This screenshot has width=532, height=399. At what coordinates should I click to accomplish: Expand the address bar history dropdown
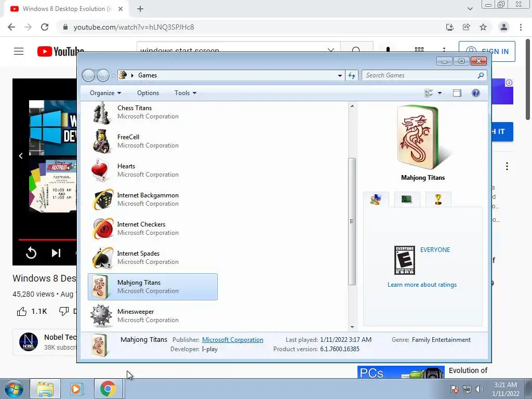coord(340,75)
